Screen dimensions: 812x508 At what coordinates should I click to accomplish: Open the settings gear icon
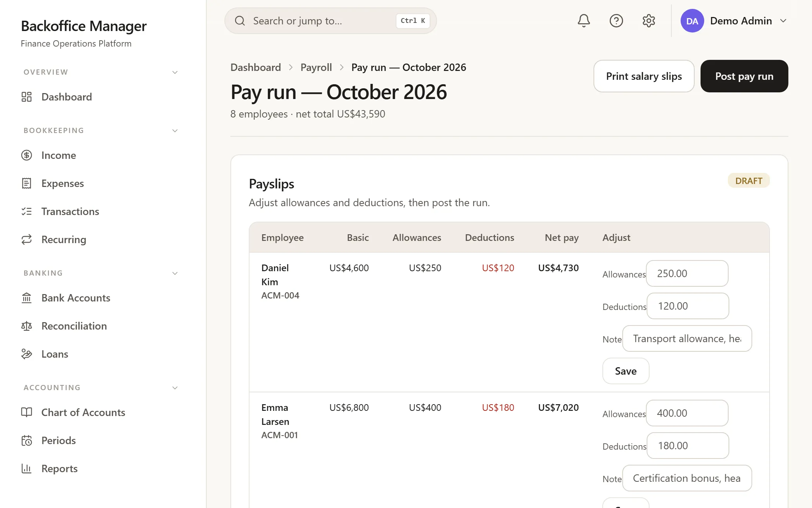pos(648,21)
